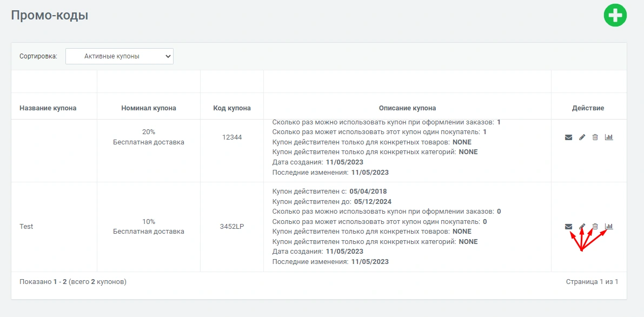Click the Номинал купона column header

149,108
